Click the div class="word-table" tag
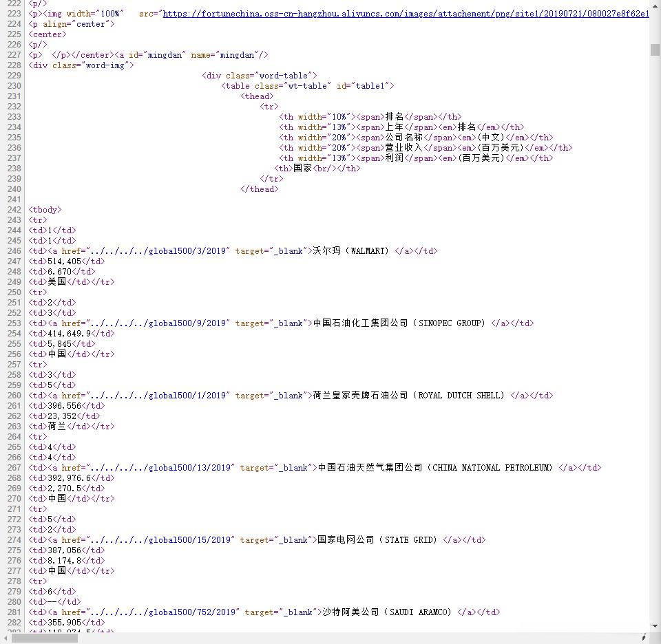This screenshot has height=644, width=661. [x=260, y=76]
